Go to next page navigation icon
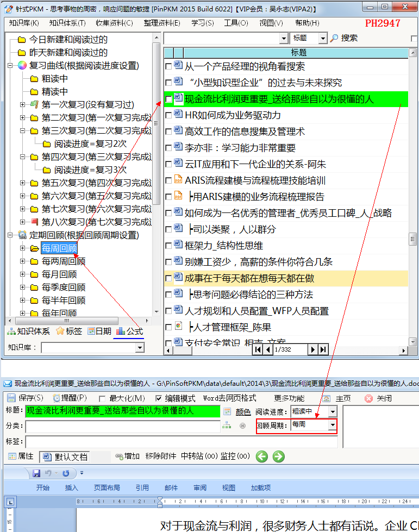This screenshot has width=419, height=532. click(x=312, y=349)
